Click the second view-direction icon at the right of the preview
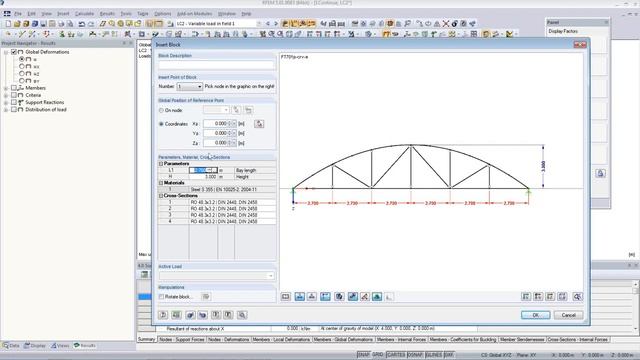This screenshot has width=640, height=360. click(x=538, y=297)
